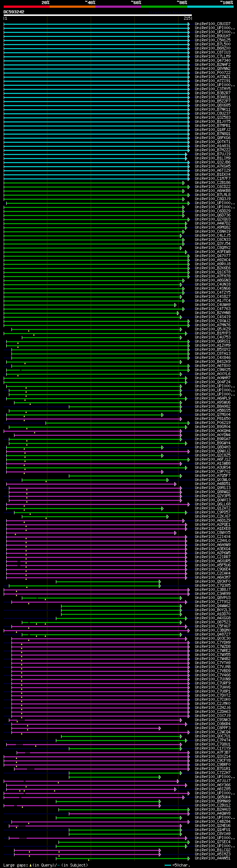
Task: Click the white query sequence ruler bar
Action: point(98,15)
